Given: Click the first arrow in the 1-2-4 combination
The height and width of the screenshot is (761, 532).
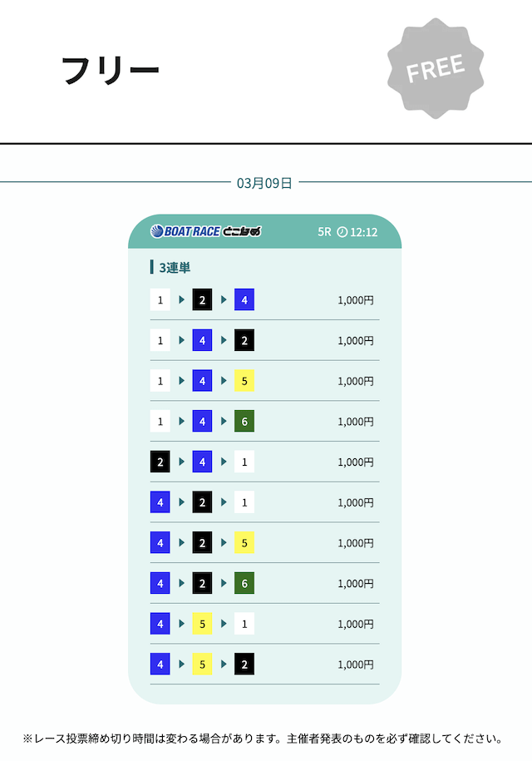Looking at the screenshot, I should pos(182,300).
